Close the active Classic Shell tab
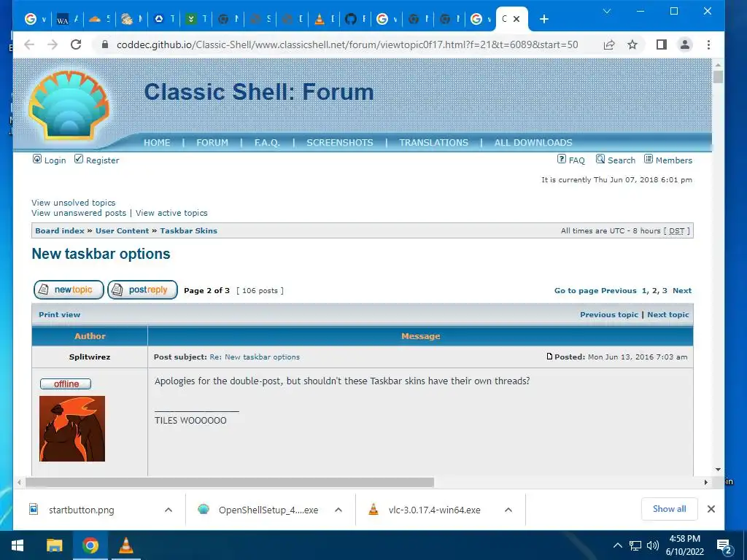 [x=516, y=19]
